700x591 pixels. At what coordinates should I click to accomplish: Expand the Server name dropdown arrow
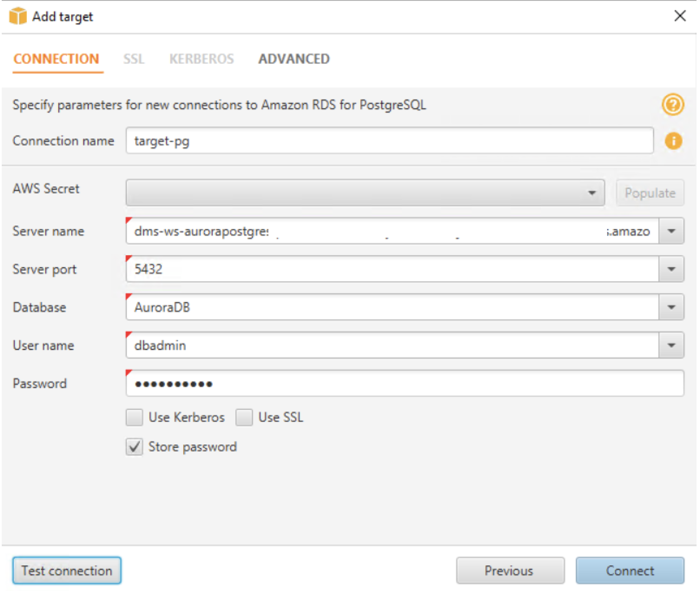[671, 231]
